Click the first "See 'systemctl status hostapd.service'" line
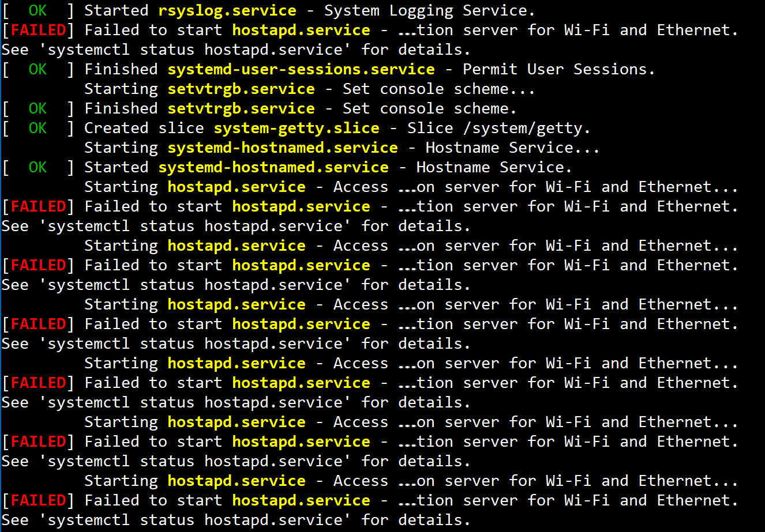 tap(235, 50)
